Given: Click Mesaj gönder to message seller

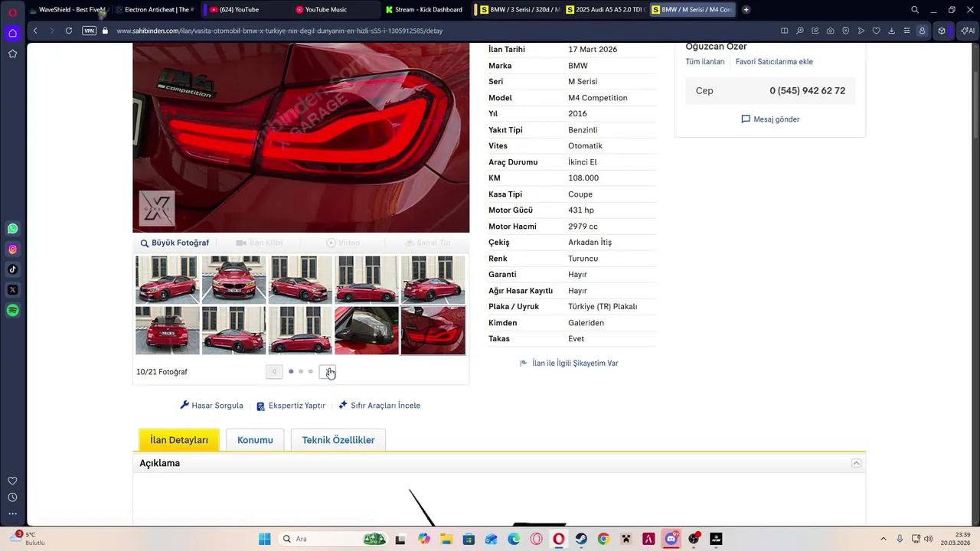Looking at the screenshot, I should pyautogui.click(x=770, y=119).
